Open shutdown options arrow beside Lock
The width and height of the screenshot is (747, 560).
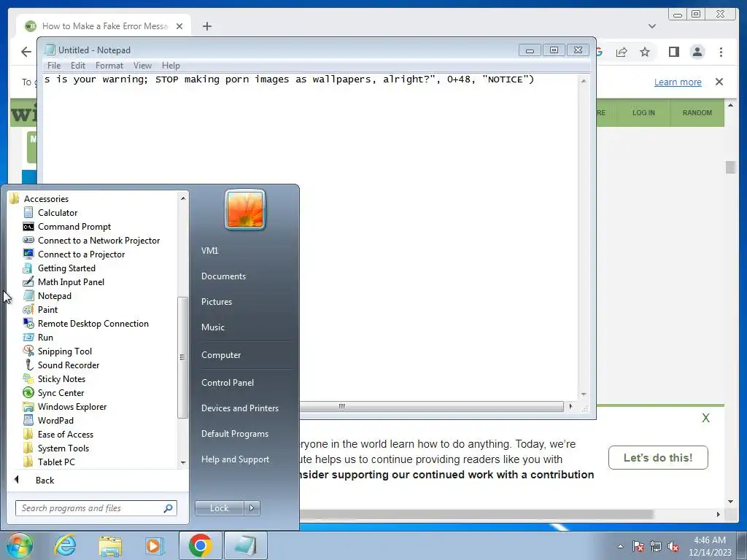coord(252,508)
